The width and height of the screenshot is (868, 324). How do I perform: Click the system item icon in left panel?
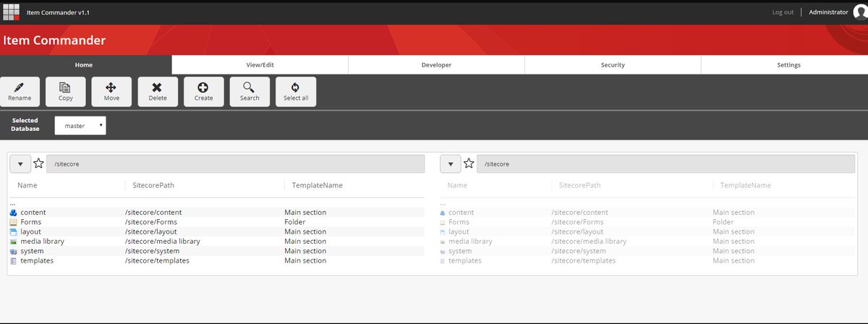pyautogui.click(x=13, y=251)
